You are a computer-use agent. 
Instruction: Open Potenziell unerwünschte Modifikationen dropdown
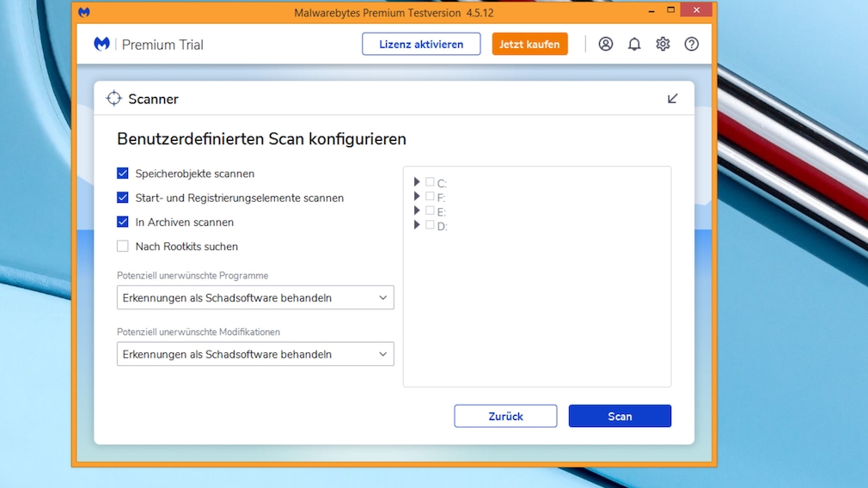pyautogui.click(x=255, y=354)
